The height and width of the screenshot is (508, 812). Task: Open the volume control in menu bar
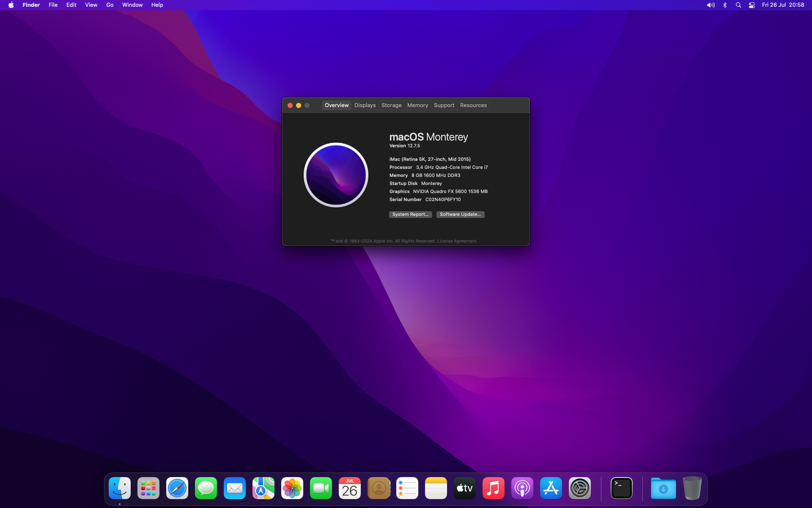(710, 5)
